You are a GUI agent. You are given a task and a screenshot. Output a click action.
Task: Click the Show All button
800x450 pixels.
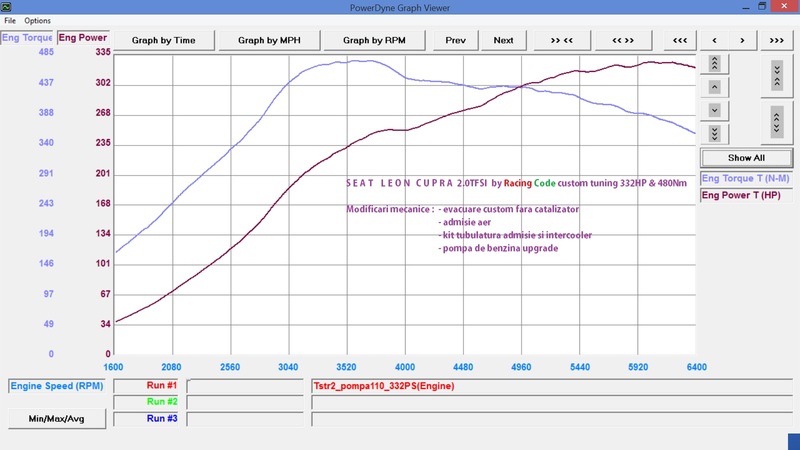[746, 158]
